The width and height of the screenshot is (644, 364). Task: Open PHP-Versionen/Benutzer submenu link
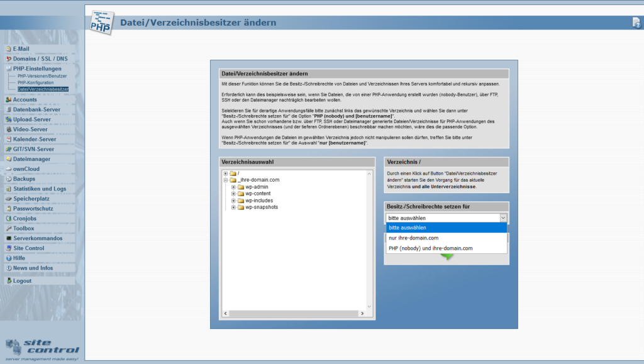click(42, 76)
